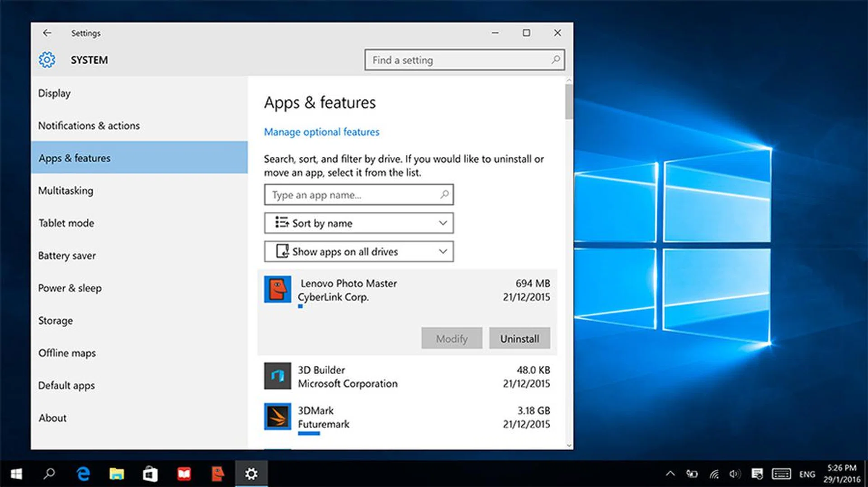
Task: Open File Explorer from the taskbar
Action: (117, 473)
